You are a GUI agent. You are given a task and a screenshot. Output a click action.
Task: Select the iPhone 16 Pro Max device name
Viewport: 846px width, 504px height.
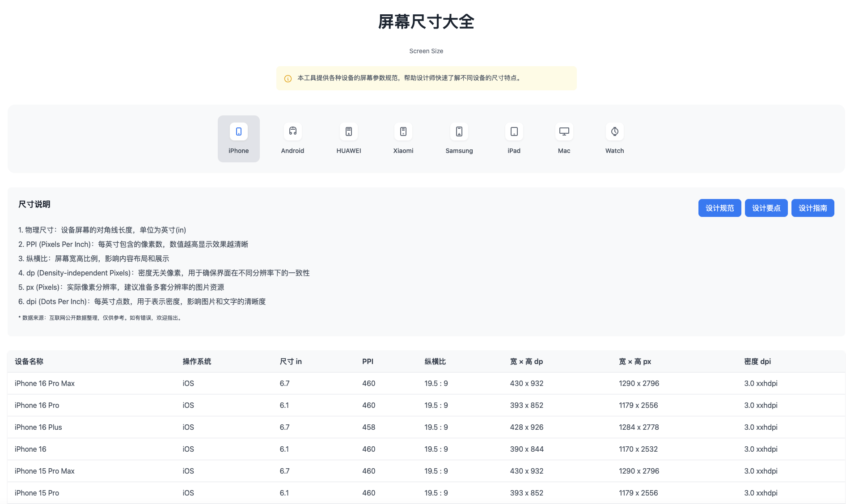(x=45, y=383)
